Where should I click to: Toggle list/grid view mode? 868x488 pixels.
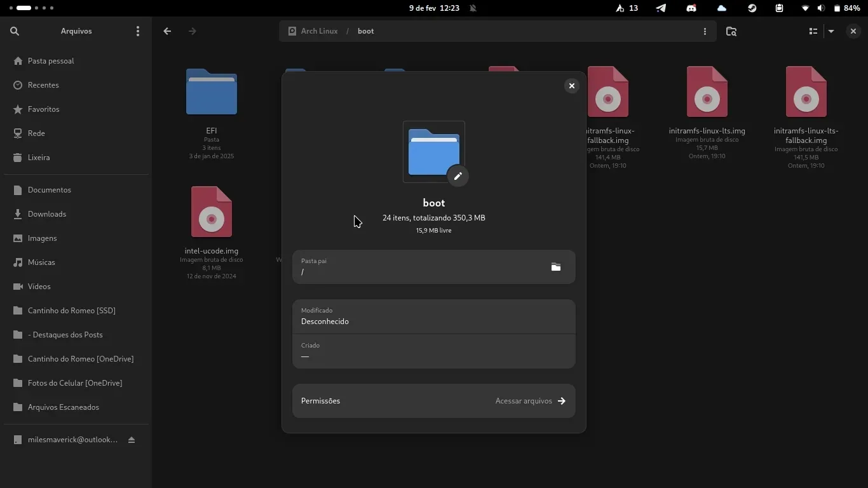[813, 31]
